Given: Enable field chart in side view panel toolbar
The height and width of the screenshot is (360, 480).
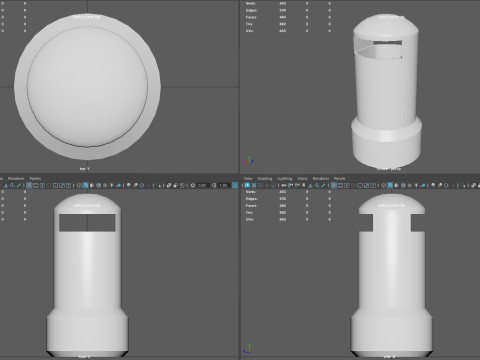Looking at the screenshot, I should [x=360, y=185].
